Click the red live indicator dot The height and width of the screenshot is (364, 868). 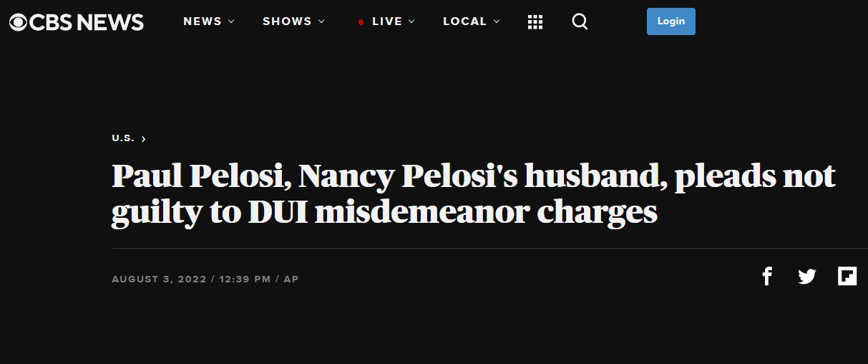(361, 22)
